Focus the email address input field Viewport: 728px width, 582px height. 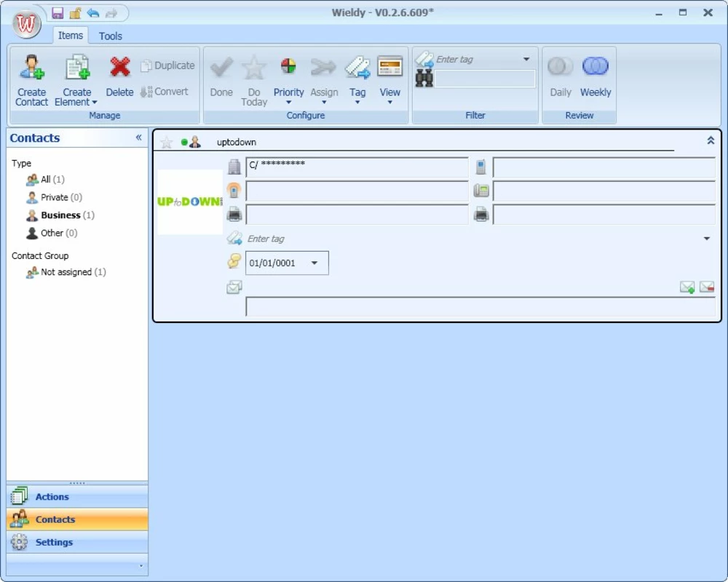[x=480, y=307]
